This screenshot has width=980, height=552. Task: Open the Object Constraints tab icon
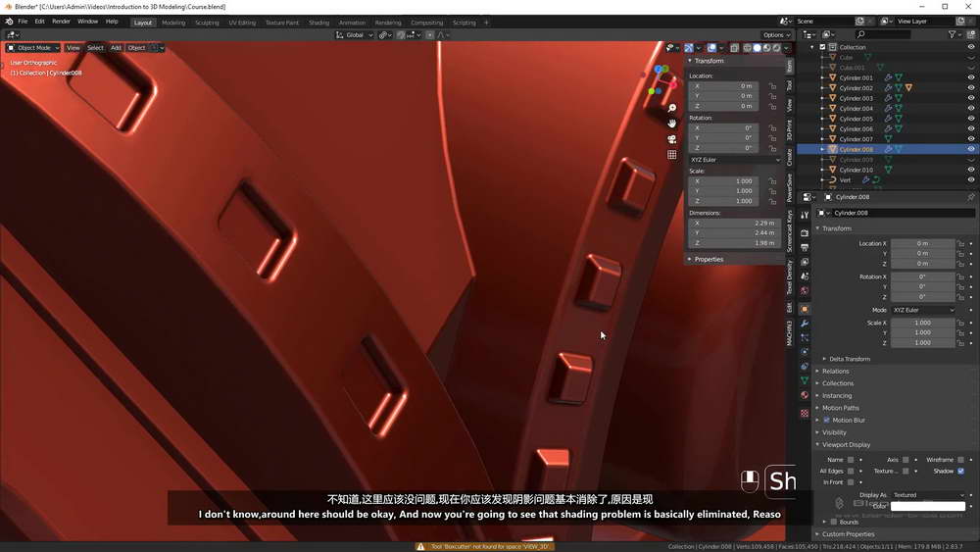[805, 367]
